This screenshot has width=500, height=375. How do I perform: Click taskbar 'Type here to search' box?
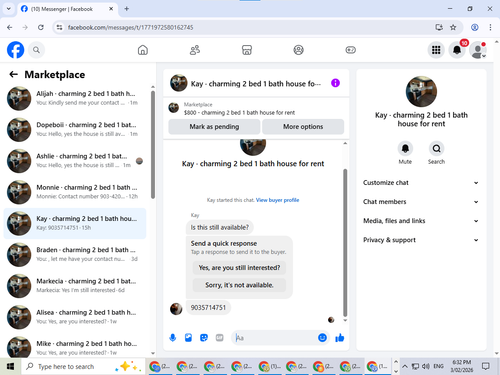coord(83,366)
